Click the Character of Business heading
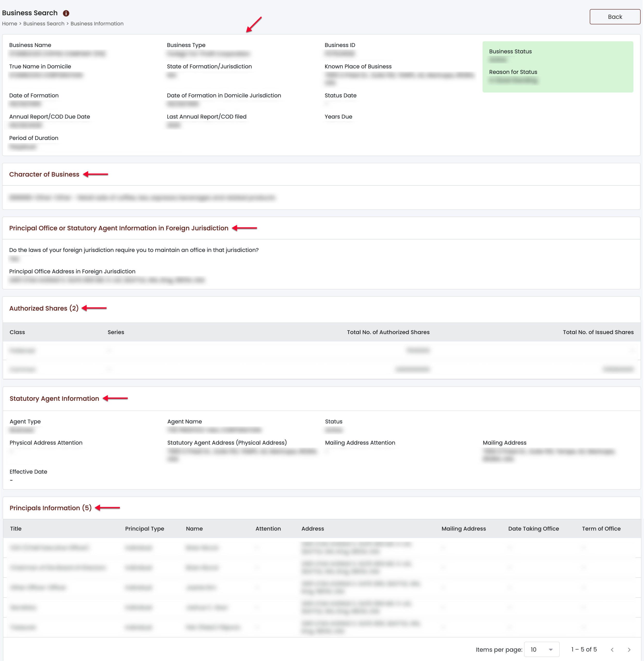The image size is (644, 661). 44,174
